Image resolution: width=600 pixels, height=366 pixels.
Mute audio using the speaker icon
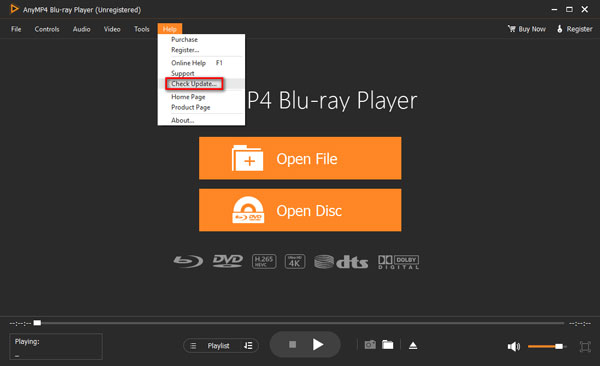click(x=514, y=346)
